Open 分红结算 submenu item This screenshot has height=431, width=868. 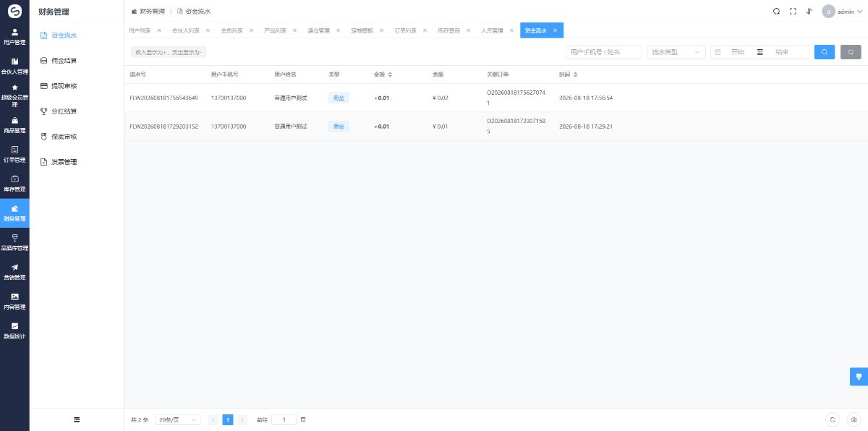pos(77,111)
